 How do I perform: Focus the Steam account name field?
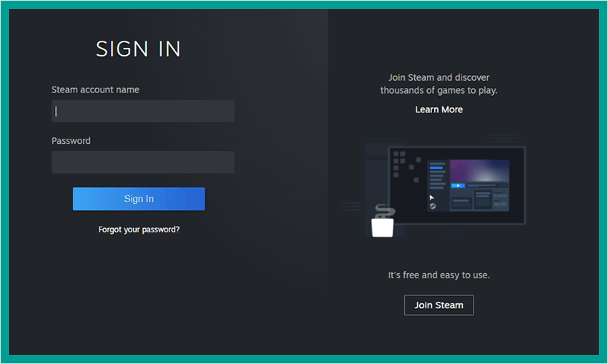[x=142, y=112]
